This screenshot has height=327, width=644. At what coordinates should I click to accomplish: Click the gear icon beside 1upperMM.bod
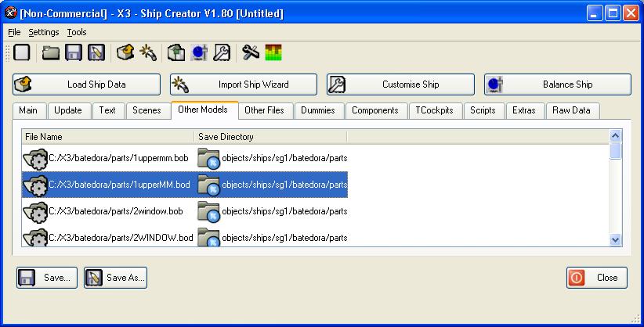coord(35,185)
